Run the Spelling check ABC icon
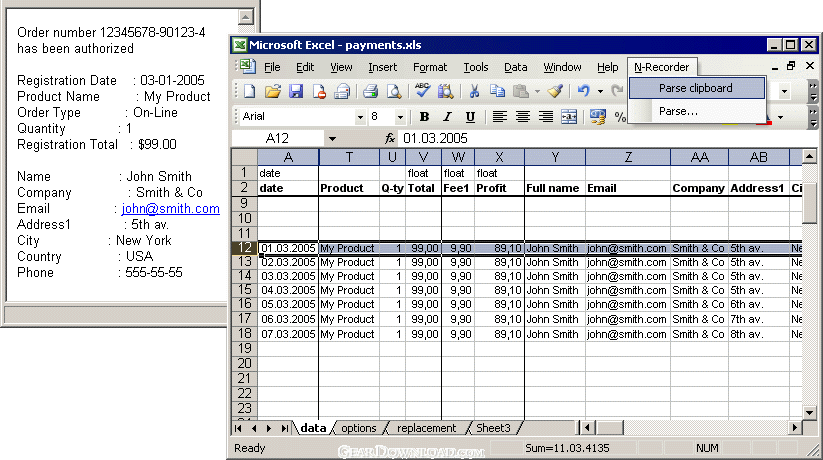The width and height of the screenshot is (823, 460). point(422,90)
